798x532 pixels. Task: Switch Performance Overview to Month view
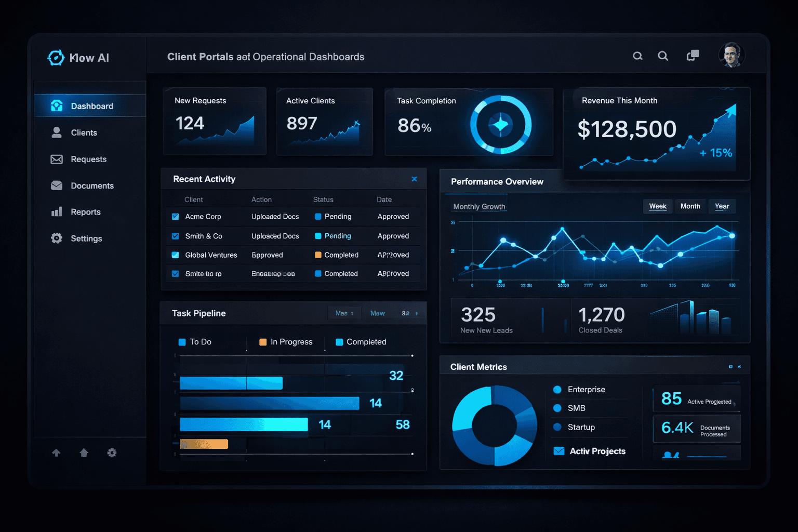690,206
